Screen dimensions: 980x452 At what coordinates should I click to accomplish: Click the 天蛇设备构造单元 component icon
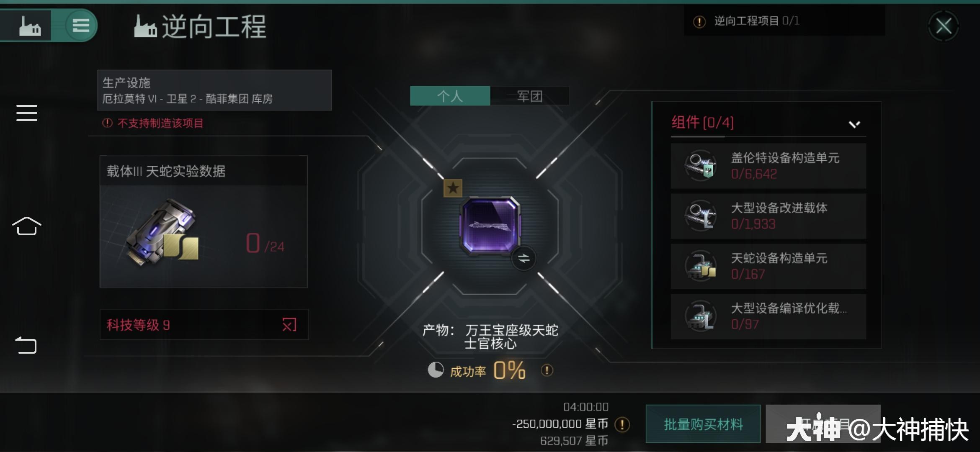pos(701,266)
